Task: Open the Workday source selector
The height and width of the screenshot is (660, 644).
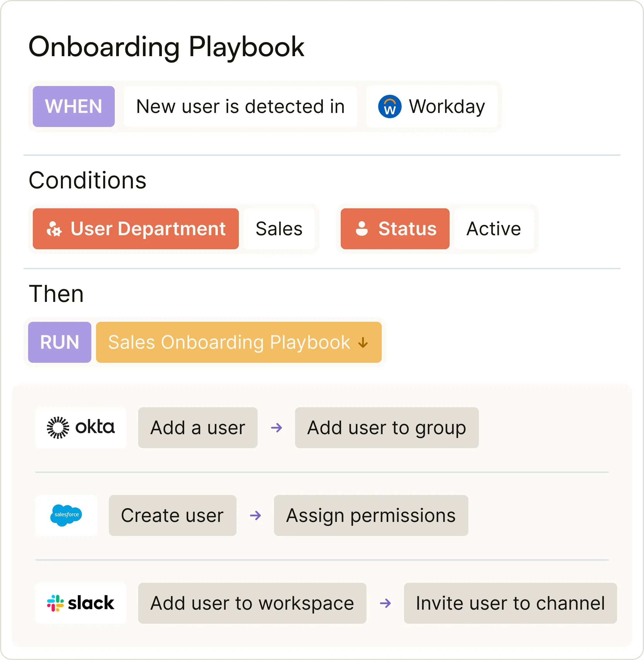Action: [432, 106]
